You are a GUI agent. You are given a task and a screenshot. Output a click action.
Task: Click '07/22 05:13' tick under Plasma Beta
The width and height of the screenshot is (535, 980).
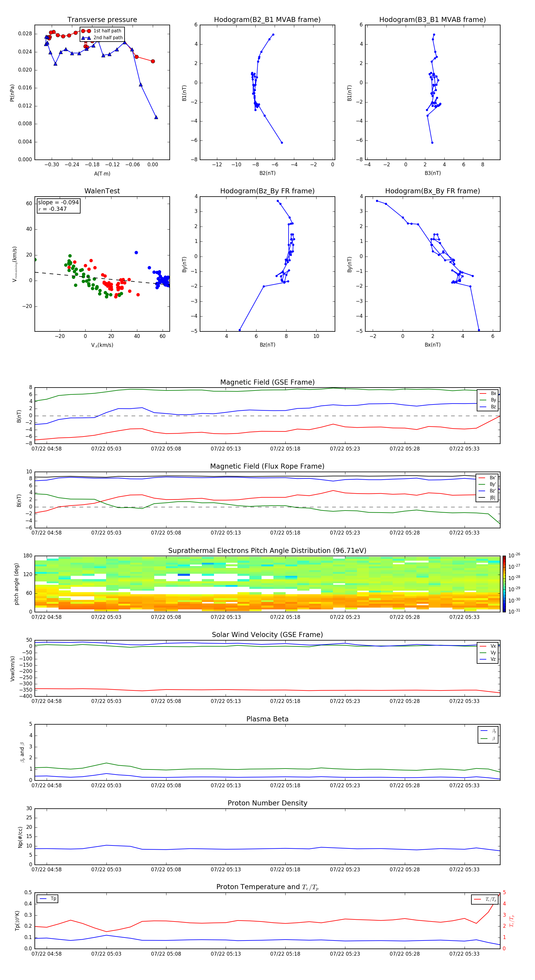pos(225,785)
